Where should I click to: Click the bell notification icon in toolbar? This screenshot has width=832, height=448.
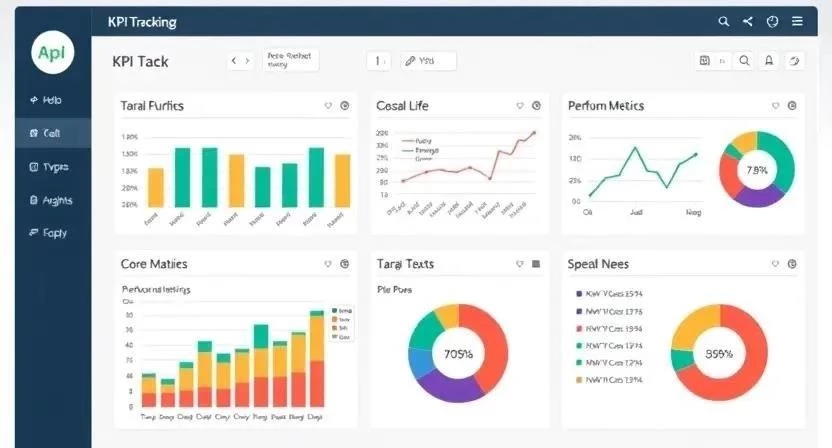(x=769, y=61)
